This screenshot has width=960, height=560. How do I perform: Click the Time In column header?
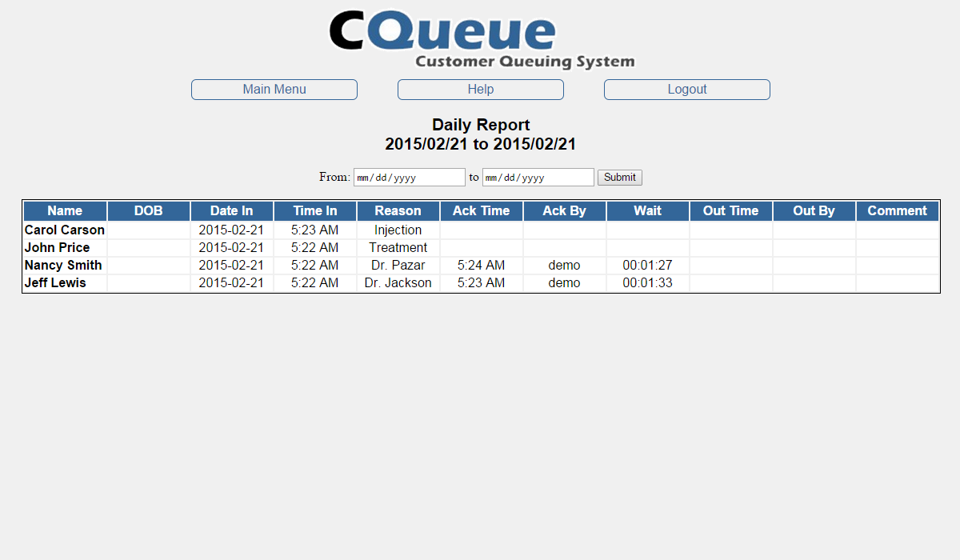click(x=314, y=211)
